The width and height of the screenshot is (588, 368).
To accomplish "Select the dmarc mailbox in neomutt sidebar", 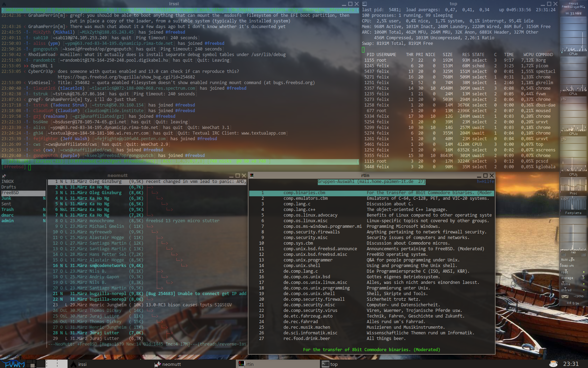I will pyautogui.click(x=23, y=215).
